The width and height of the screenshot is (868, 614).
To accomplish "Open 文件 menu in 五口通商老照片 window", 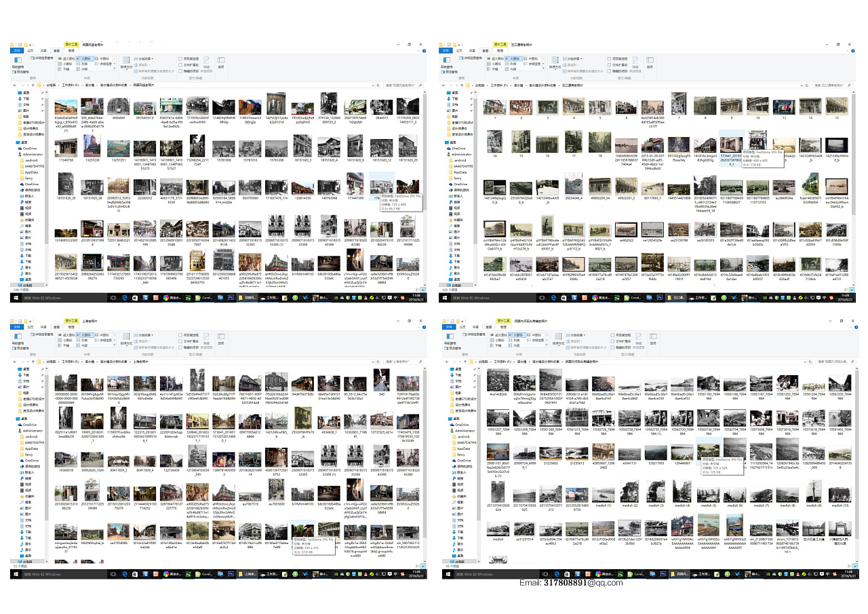I will 446,50.
